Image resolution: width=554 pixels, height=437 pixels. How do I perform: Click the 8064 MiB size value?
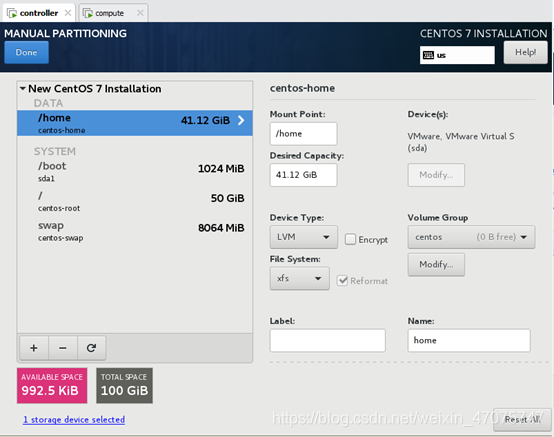(221, 228)
